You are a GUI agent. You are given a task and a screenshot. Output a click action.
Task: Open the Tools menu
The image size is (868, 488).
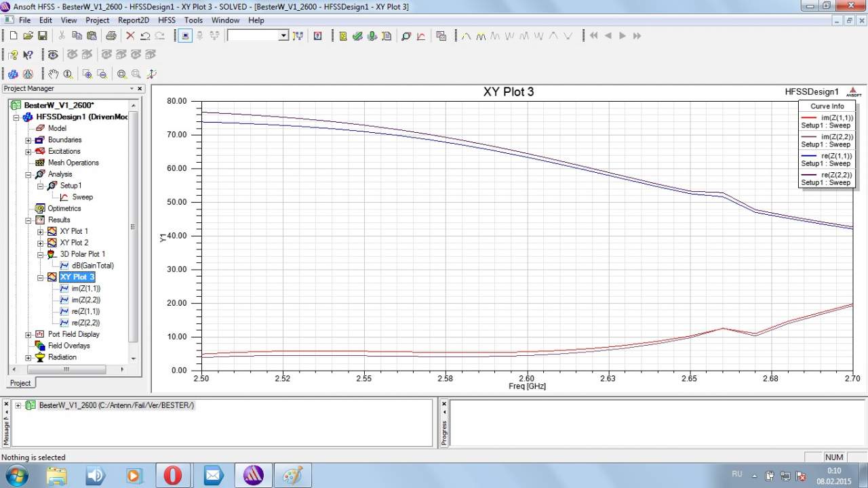click(193, 20)
